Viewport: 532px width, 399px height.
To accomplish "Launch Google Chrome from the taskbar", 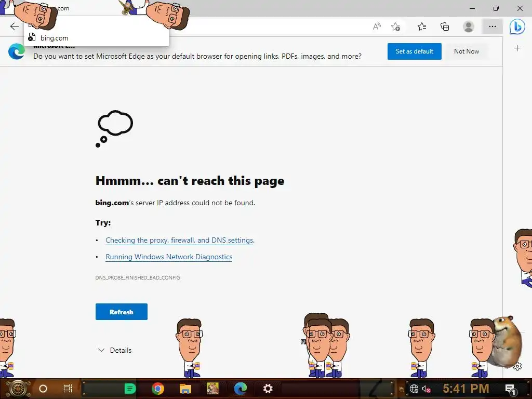I will tap(158, 389).
